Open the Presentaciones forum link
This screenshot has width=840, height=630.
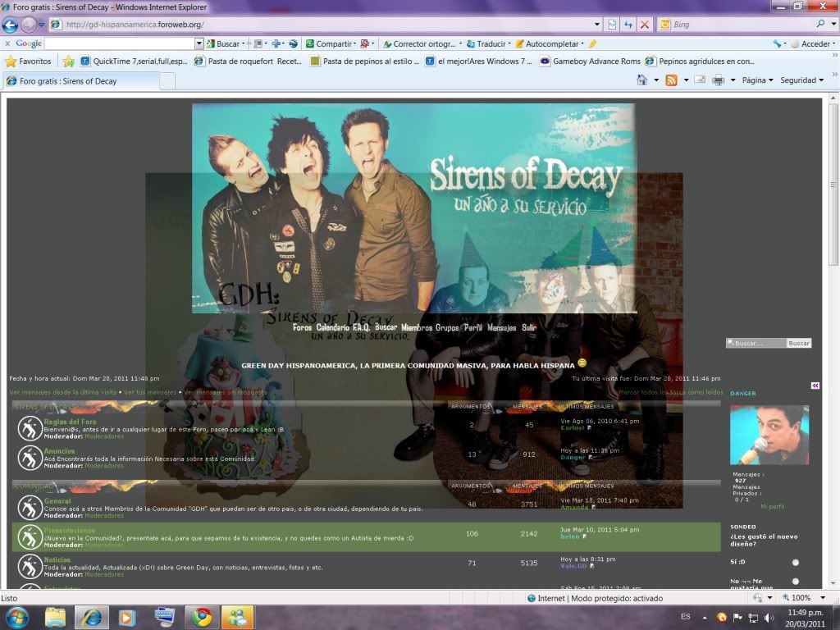pos(70,531)
